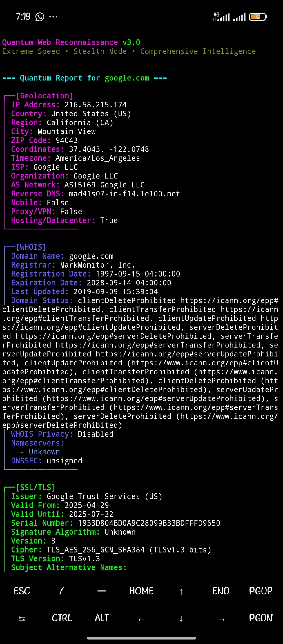Screen dimensions: 283x644
Task: Tap the END key
Action: point(221,591)
